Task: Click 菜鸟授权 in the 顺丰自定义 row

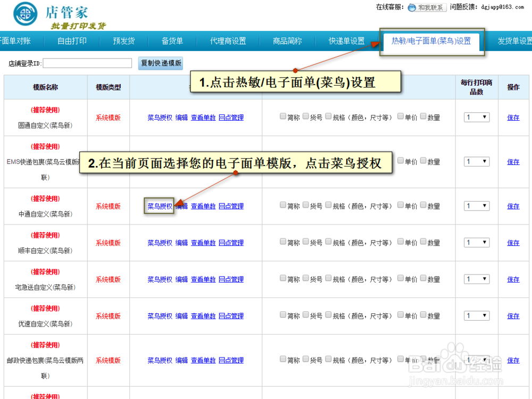Action: 160,243
